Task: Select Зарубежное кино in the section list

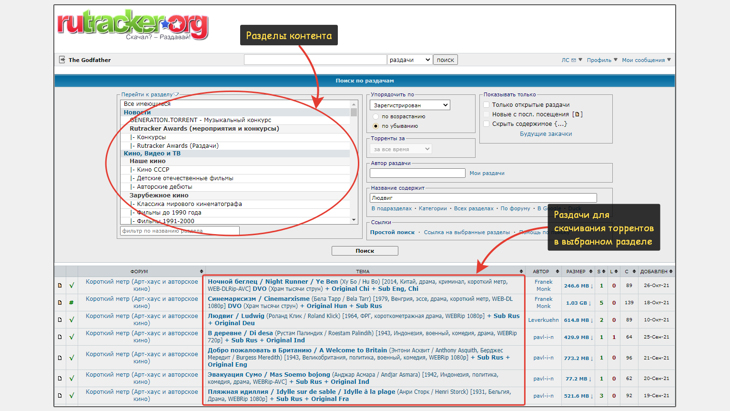Action: pyautogui.click(x=235, y=195)
